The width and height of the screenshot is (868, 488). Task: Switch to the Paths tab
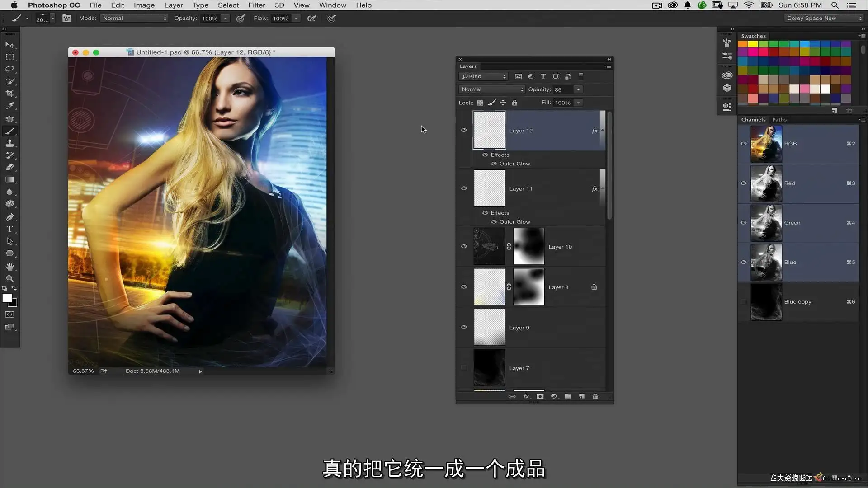click(x=779, y=120)
